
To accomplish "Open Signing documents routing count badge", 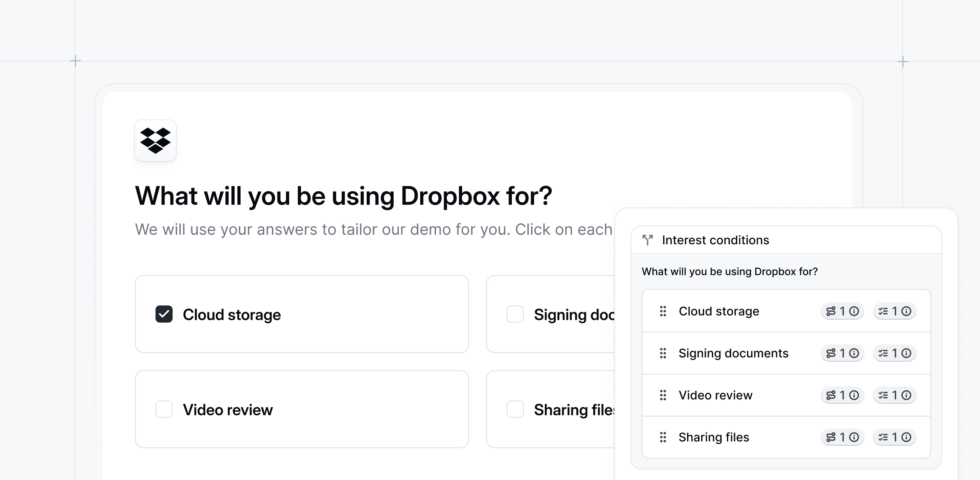I will (x=843, y=353).
